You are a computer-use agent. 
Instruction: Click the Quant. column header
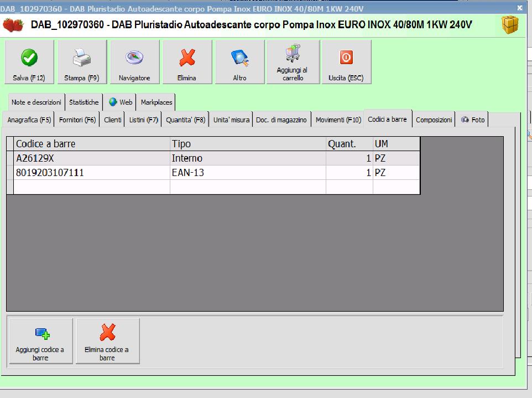tap(350, 144)
